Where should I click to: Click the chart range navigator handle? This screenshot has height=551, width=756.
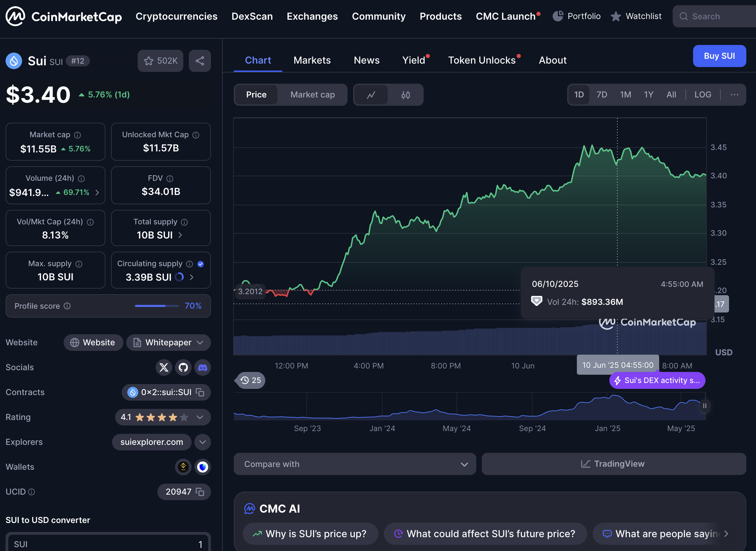tap(704, 406)
